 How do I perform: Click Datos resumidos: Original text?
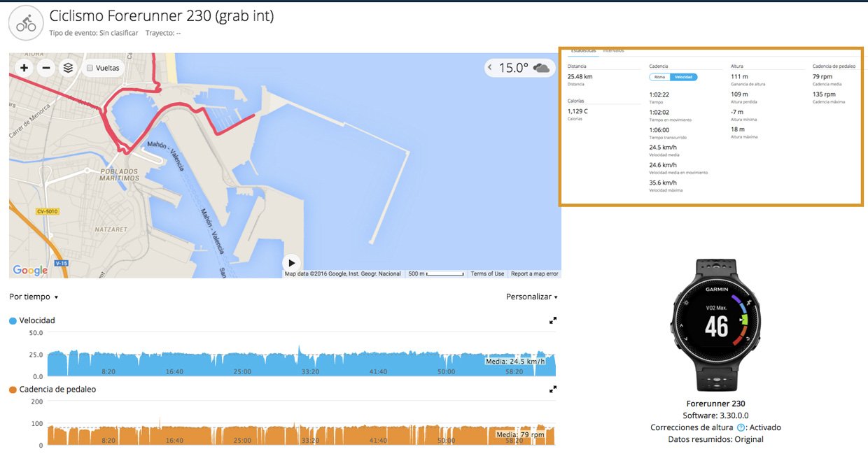(715, 439)
